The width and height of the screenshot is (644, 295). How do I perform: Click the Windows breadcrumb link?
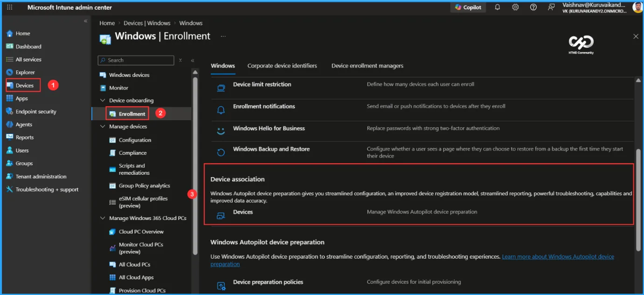(x=191, y=23)
